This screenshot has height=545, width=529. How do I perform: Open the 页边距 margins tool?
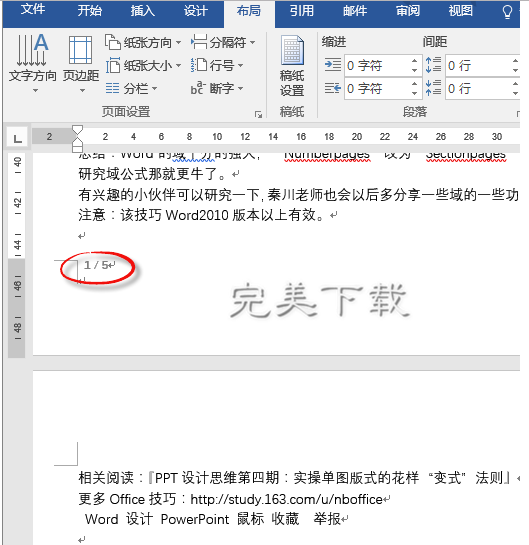[81, 64]
